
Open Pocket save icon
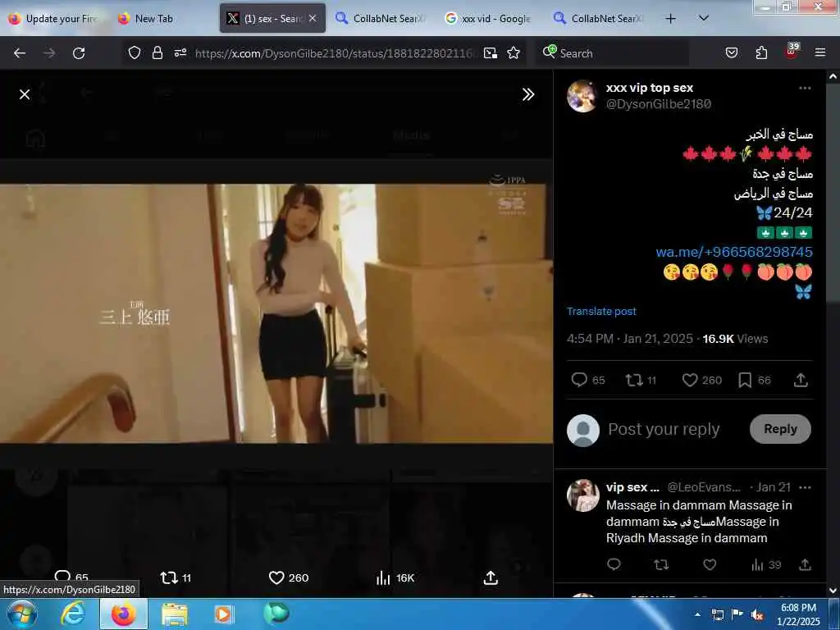(732, 52)
